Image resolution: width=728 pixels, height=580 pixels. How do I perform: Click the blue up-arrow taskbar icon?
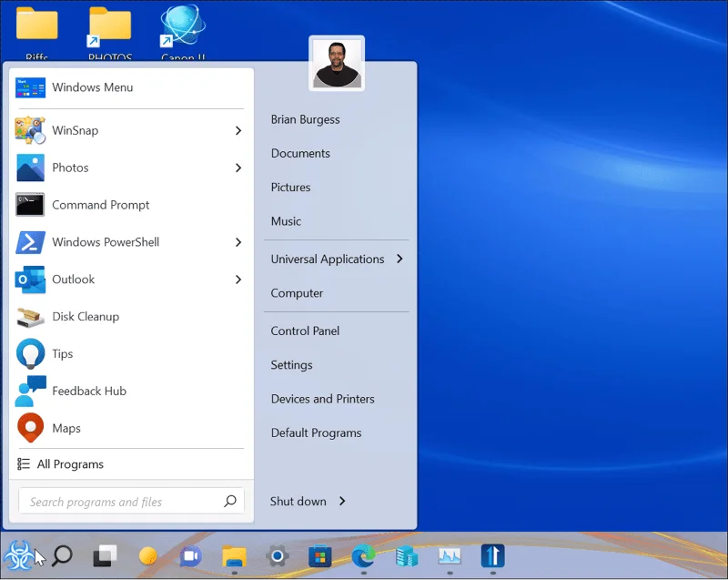pos(492,555)
